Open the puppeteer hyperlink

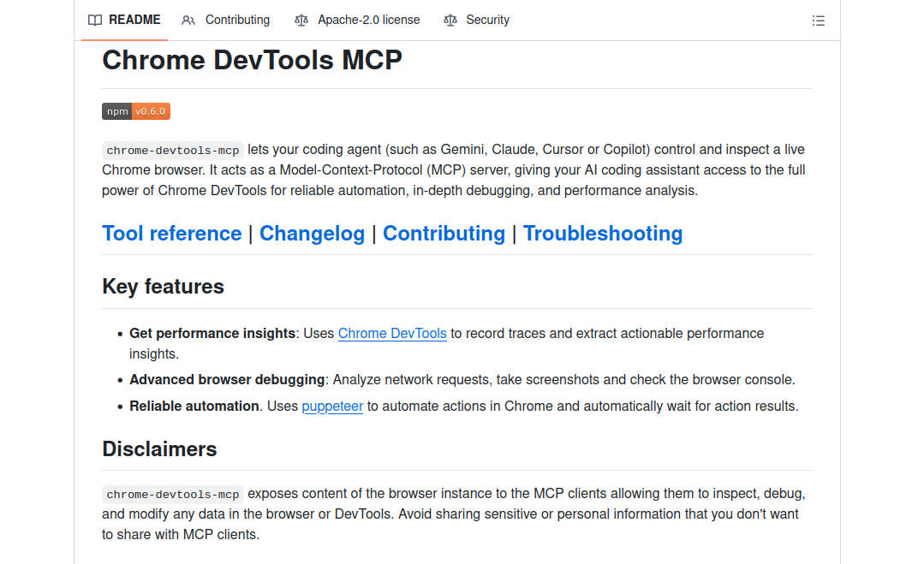(x=332, y=406)
